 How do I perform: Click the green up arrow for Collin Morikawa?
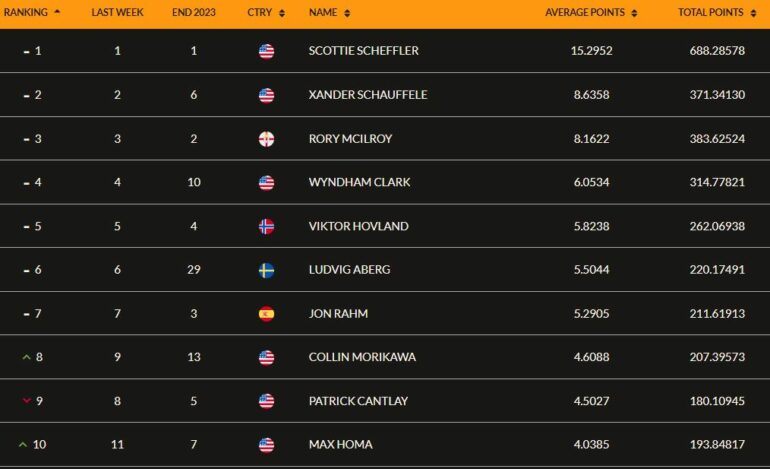tap(27, 357)
